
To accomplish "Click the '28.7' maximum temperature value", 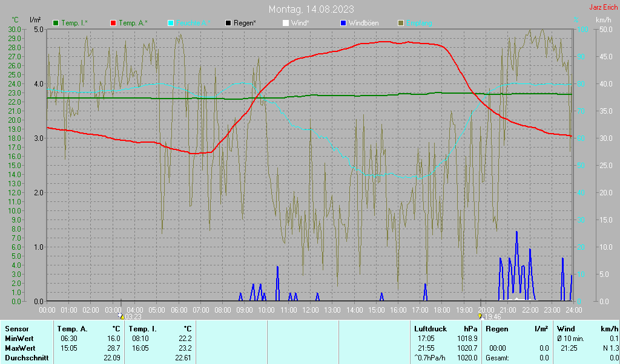I will (113, 349).
